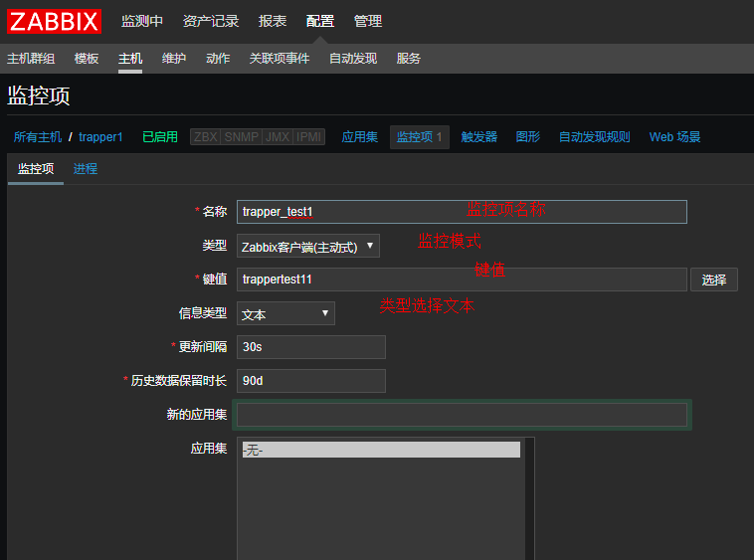754x560 pixels.
Task: Open the 管理 top menu
Action: [x=367, y=21]
